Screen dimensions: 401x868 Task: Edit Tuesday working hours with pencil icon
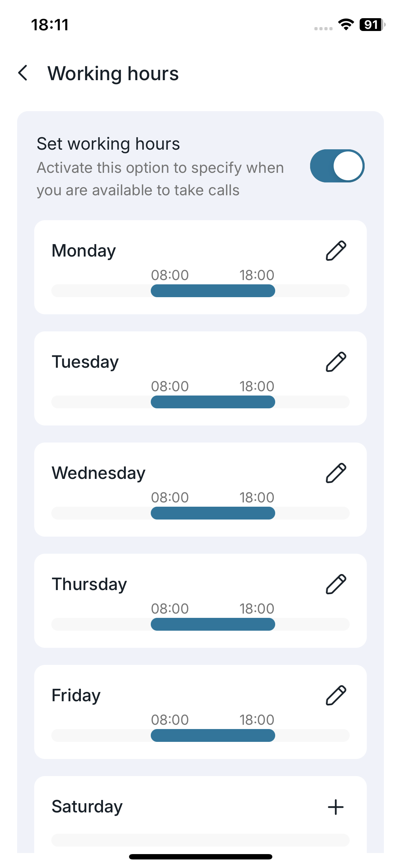pos(336,362)
